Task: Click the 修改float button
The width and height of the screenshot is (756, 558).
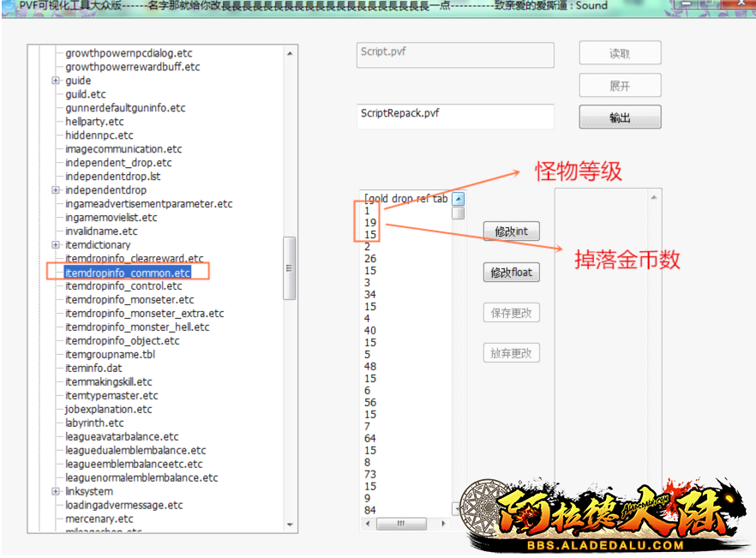Action: tap(511, 273)
